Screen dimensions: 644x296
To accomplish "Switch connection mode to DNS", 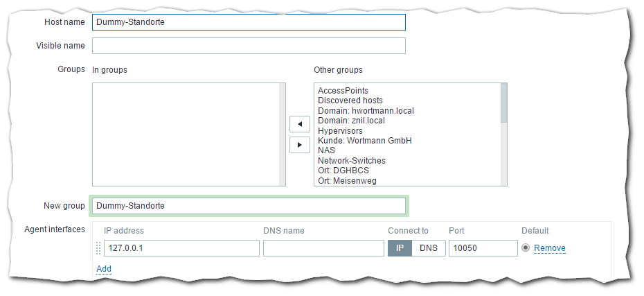I will coord(429,248).
